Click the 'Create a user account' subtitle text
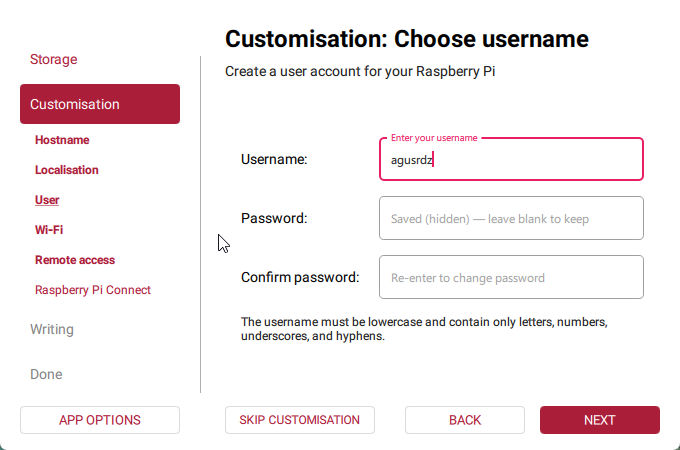680x450 pixels. [361, 72]
